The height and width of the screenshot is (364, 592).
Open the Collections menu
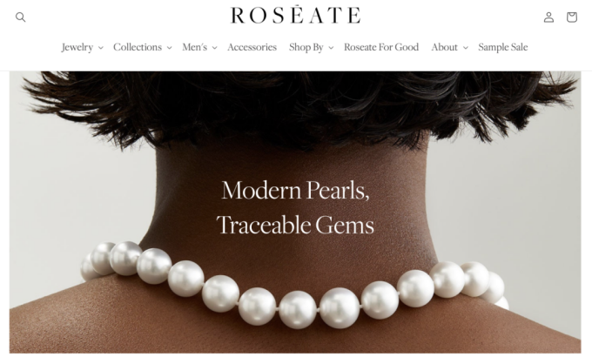coord(138,47)
